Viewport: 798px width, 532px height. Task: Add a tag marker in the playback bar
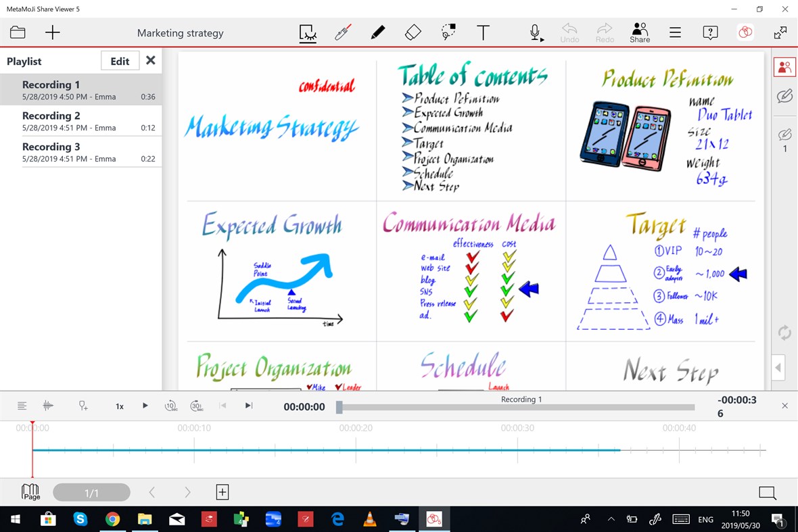[x=83, y=406]
